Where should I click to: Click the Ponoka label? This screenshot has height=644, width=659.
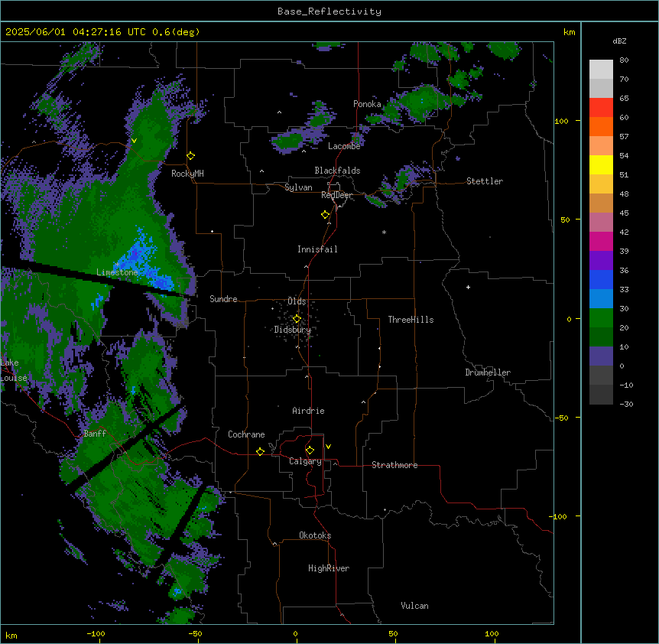367,104
